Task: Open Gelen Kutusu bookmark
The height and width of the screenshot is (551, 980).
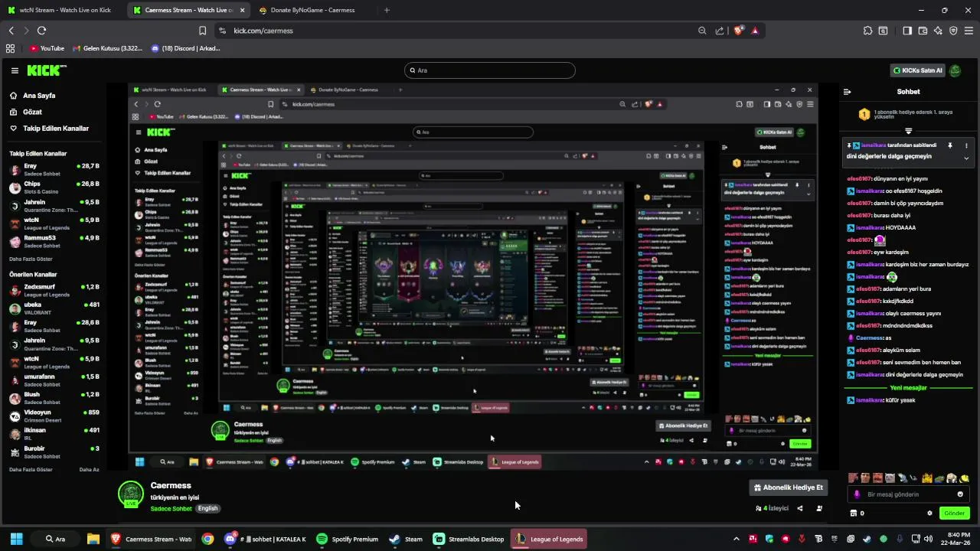Action: (107, 48)
